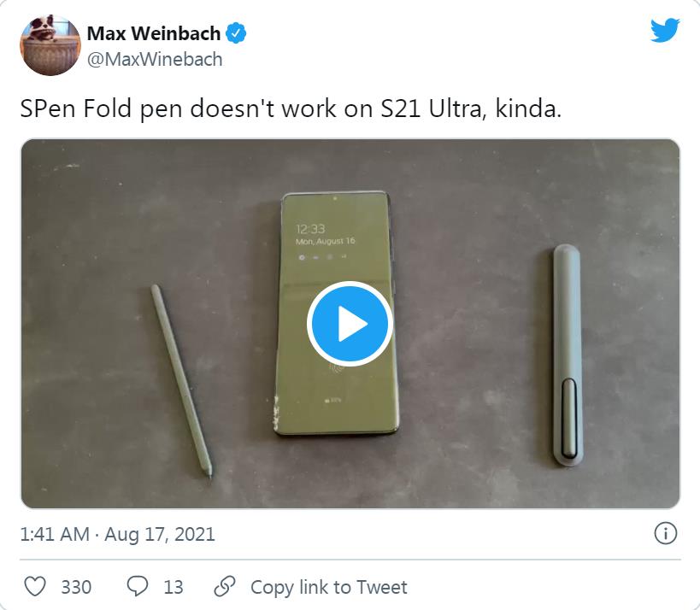Open the tweet text about SPen Fold
Image resolution: width=700 pixels, height=610 pixels.
[291, 109]
